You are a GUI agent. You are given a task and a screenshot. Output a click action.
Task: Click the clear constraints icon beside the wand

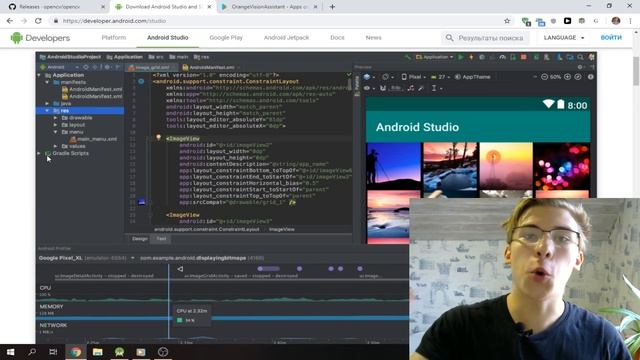411,88
